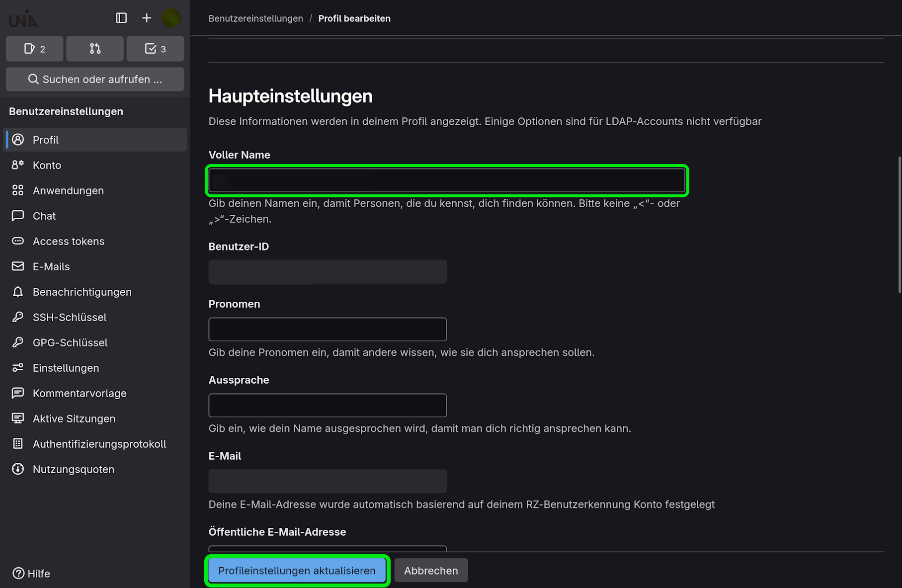The height and width of the screenshot is (588, 902).
Task: Click into the Aussprache field
Action: tap(328, 405)
